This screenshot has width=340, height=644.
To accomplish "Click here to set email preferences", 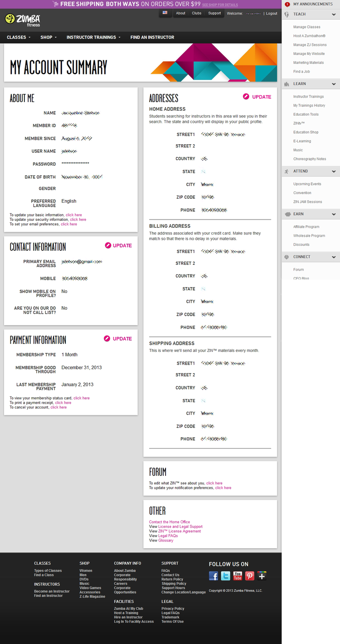I will [69, 224].
